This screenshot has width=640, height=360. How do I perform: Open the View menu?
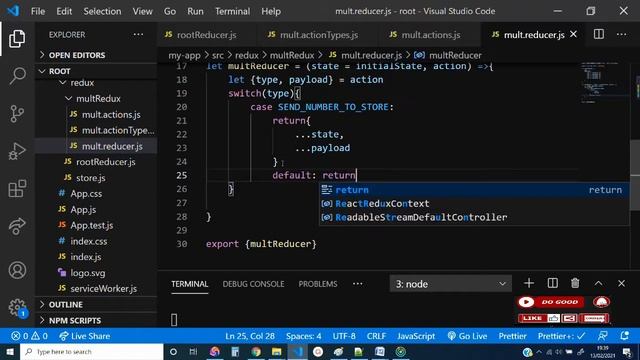[142, 11]
